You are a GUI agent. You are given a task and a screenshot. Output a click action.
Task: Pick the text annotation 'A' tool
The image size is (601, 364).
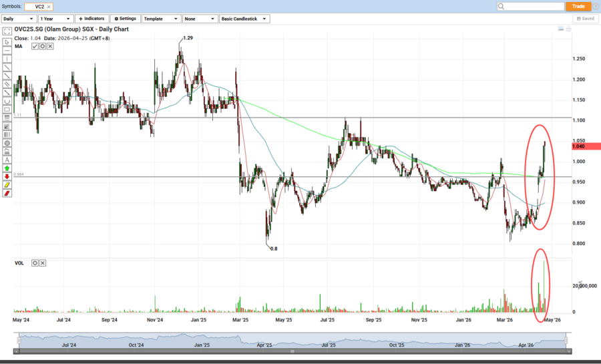pos(7,160)
